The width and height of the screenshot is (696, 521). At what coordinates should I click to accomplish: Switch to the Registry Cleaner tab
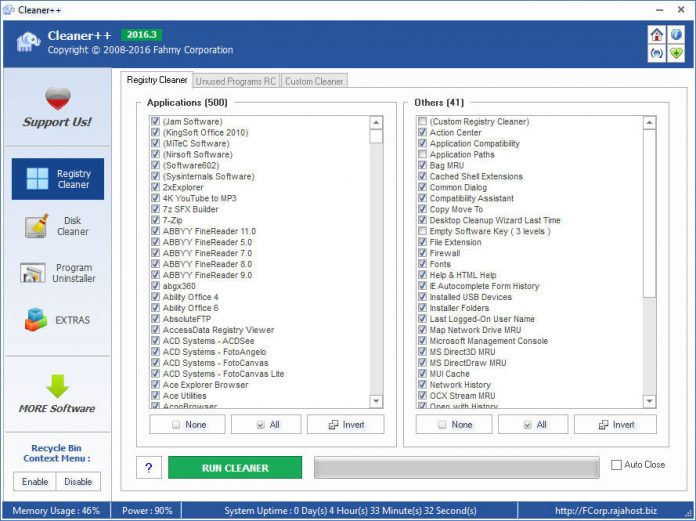[157, 80]
